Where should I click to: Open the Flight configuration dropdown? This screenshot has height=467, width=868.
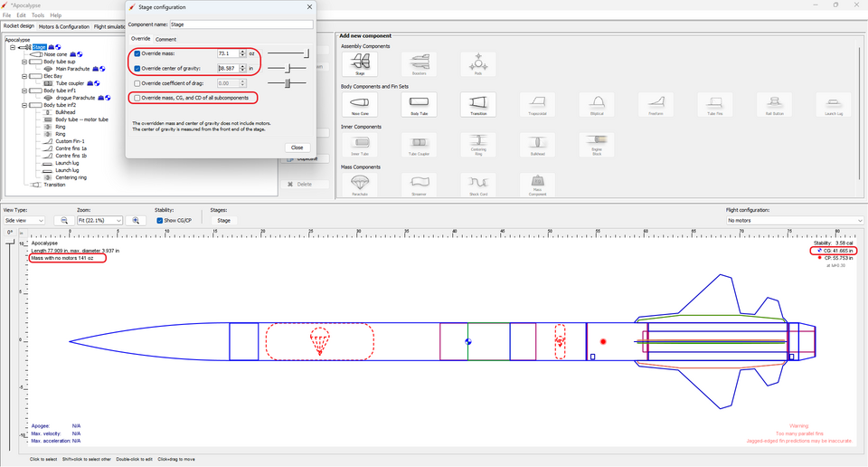point(795,221)
